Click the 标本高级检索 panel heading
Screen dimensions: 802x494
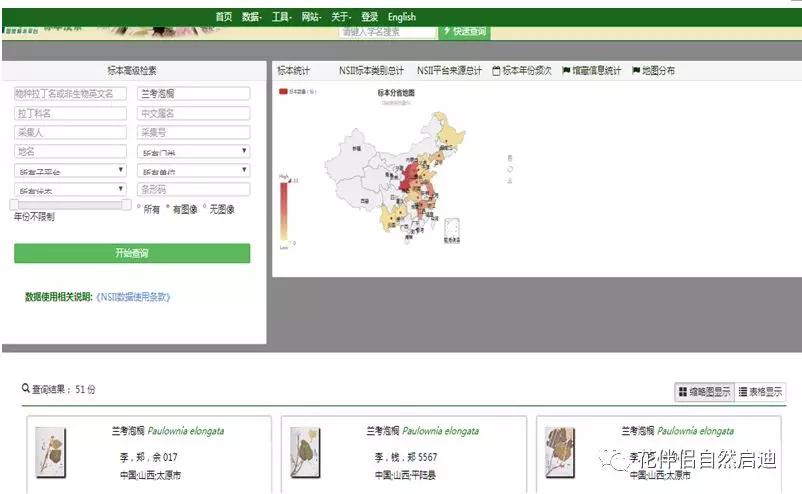(x=132, y=71)
